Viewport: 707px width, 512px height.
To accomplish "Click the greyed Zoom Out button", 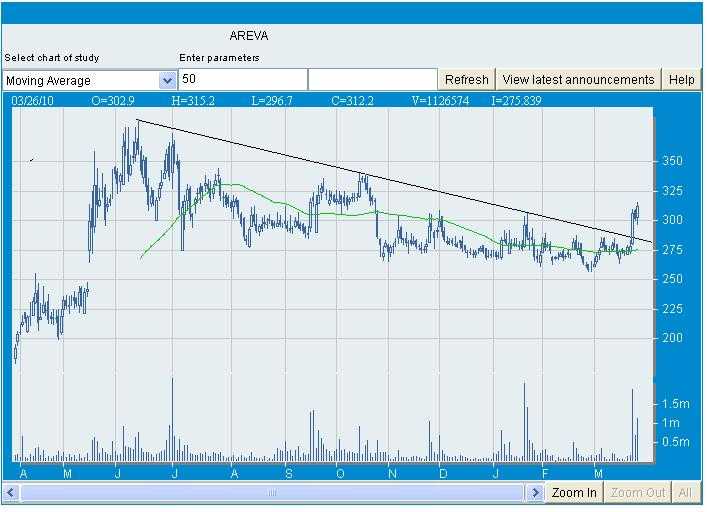I will coord(638,493).
